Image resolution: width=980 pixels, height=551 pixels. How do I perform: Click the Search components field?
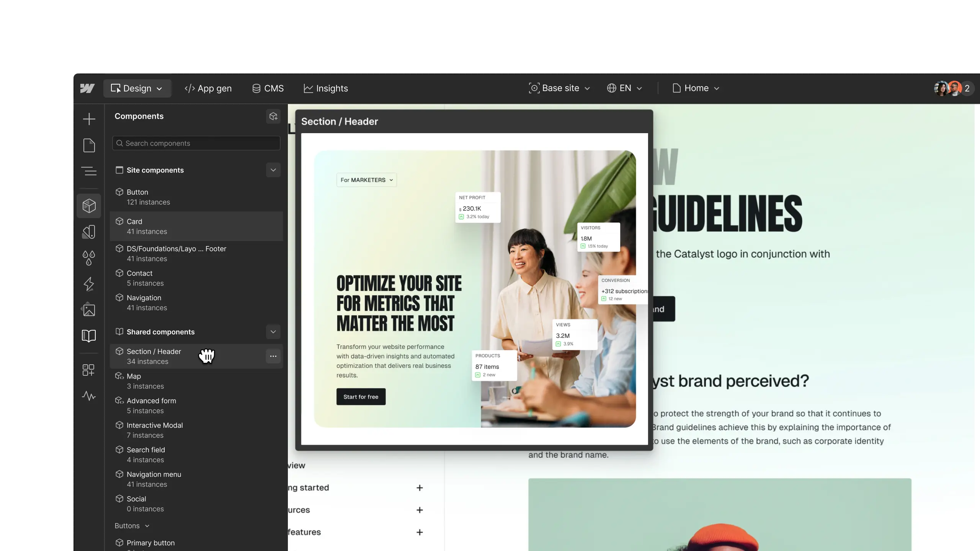[x=196, y=143]
